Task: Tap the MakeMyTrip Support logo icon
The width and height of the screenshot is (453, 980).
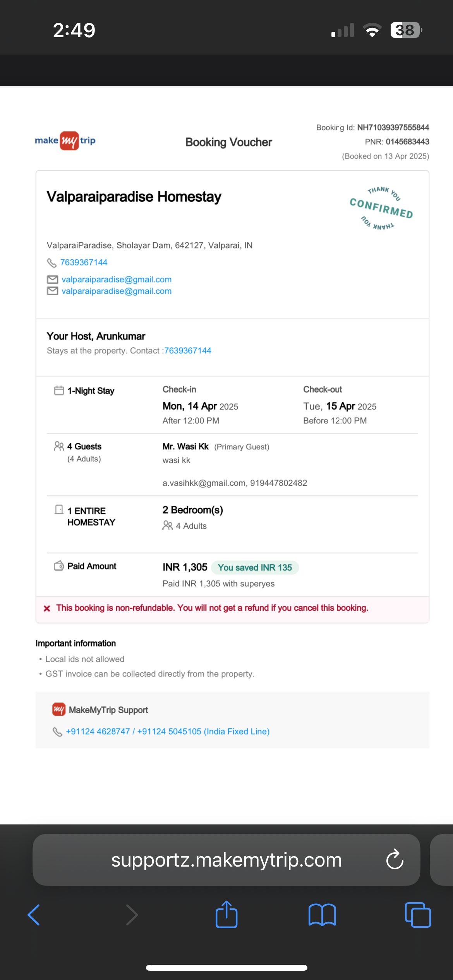Action: [59, 709]
